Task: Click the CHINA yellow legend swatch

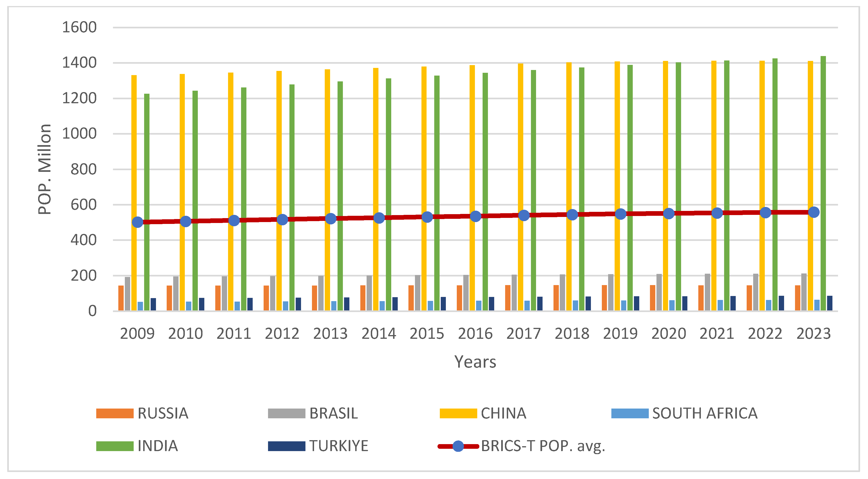Action: coord(458,413)
